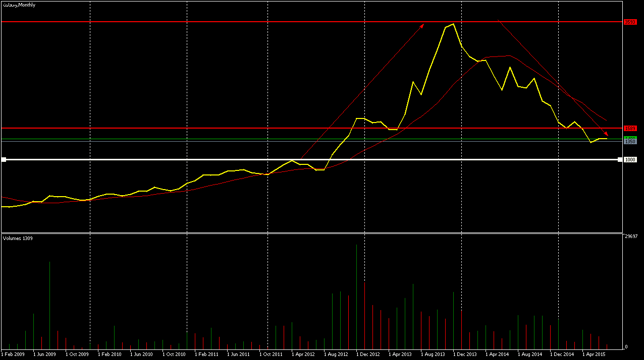Click the yellow price line's highest peak
Viewport: 644px width, 360px height.
(x=453, y=24)
